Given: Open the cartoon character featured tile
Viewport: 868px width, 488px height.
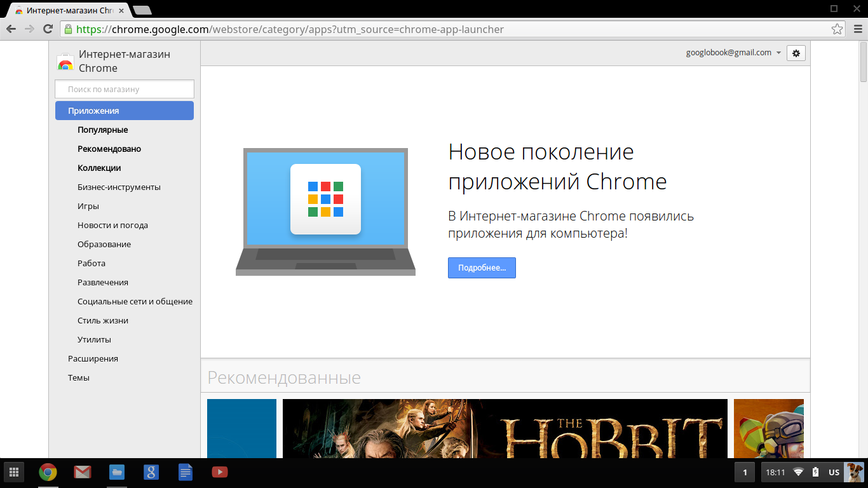Looking at the screenshot, I should click(x=769, y=428).
